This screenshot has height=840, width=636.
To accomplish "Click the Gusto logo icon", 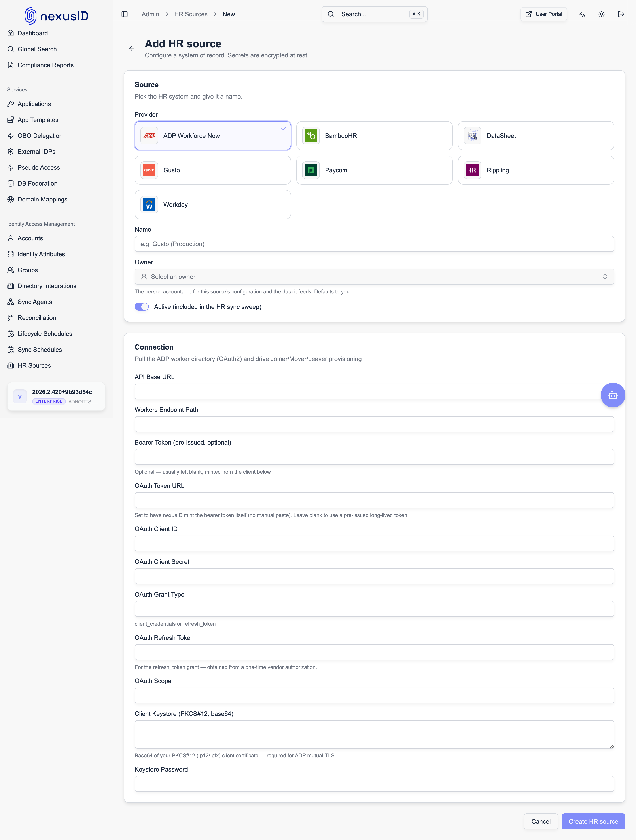I will click(x=149, y=170).
